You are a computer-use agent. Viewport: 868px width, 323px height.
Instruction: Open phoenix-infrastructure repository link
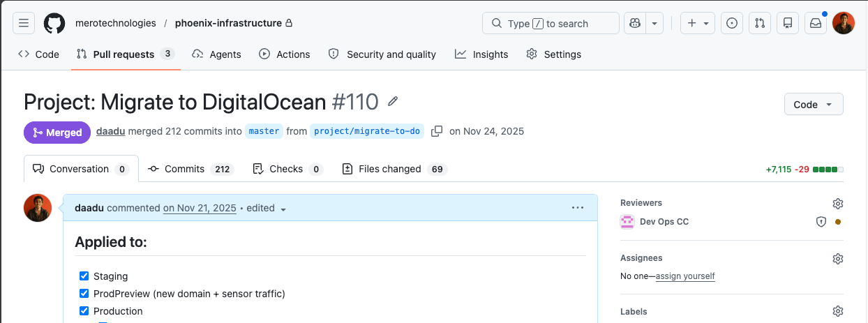(228, 23)
